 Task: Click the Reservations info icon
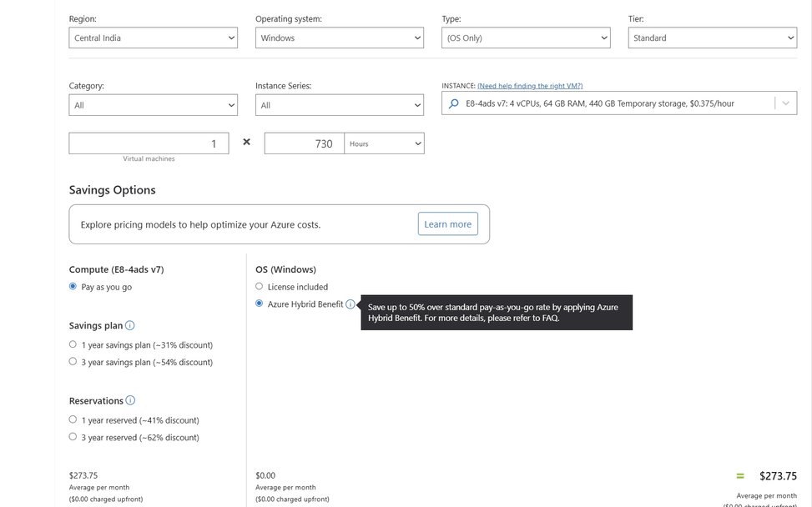[131, 399]
